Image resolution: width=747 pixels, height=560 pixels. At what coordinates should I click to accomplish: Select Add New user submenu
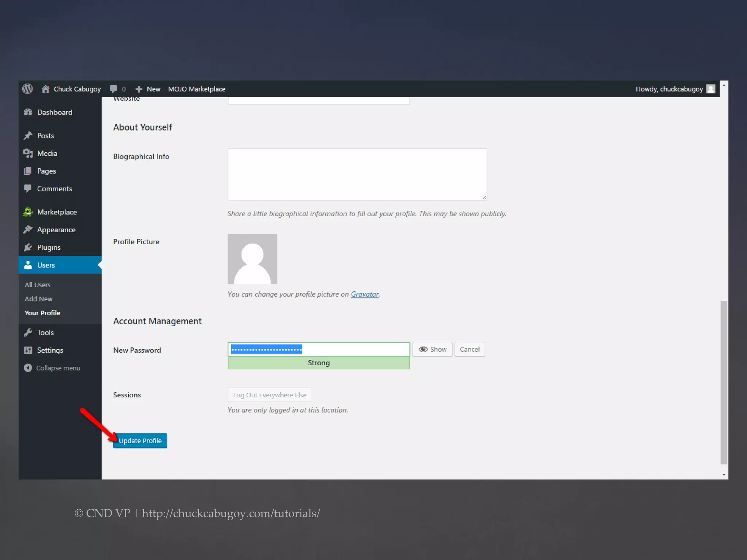pyautogui.click(x=39, y=299)
